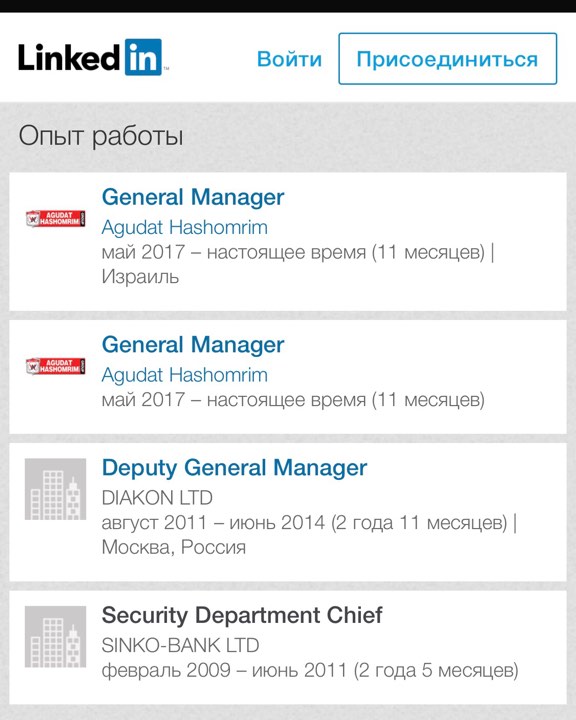Open Agudat Hashomrim logo in the Израиль entry
This screenshot has width=576, height=720.
click(x=56, y=219)
